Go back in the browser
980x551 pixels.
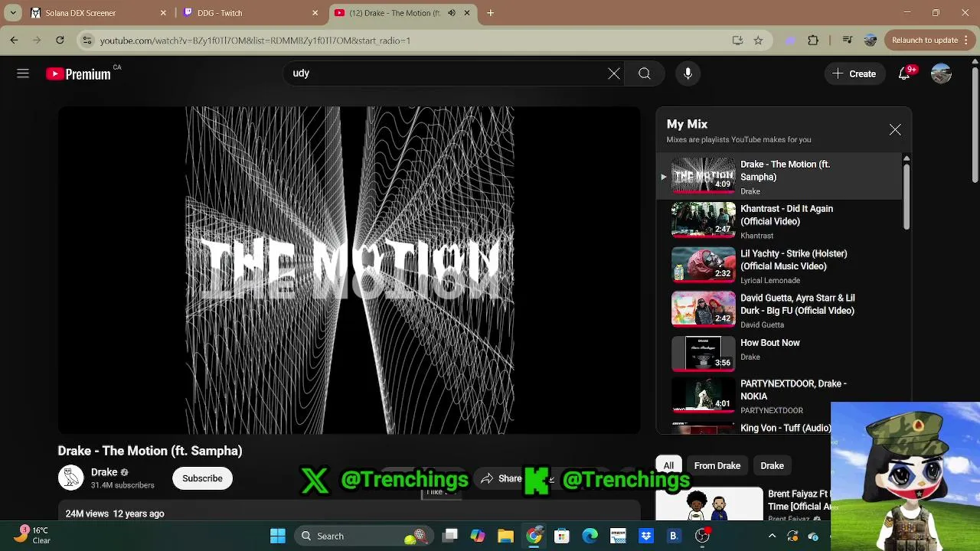14,40
